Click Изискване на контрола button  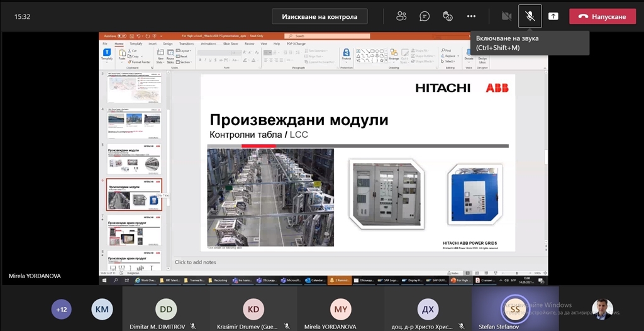tap(319, 16)
